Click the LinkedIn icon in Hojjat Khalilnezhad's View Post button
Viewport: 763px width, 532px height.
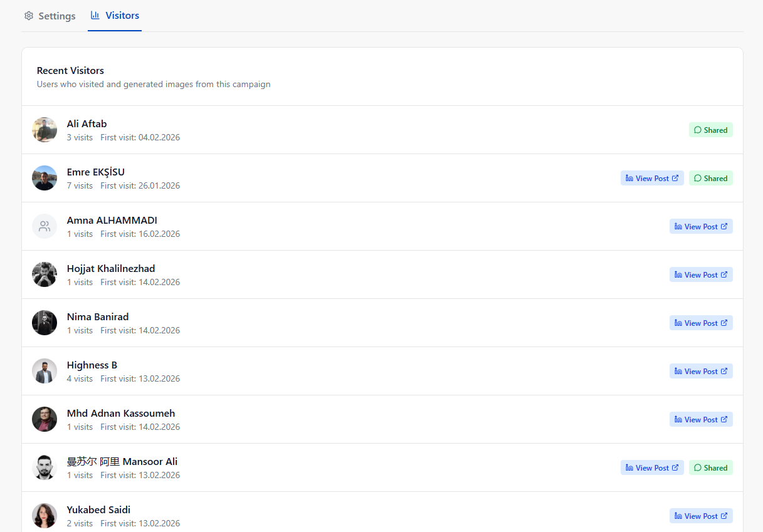coord(678,274)
